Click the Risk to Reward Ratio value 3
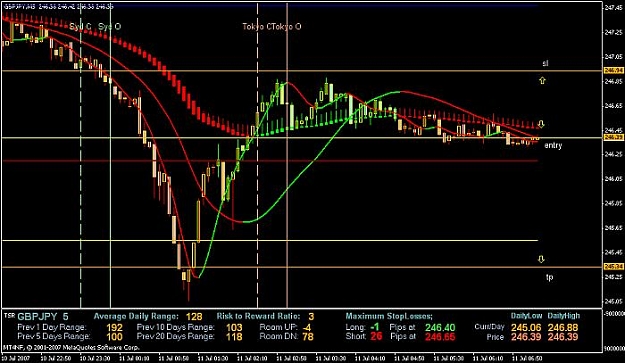 pos(311,317)
